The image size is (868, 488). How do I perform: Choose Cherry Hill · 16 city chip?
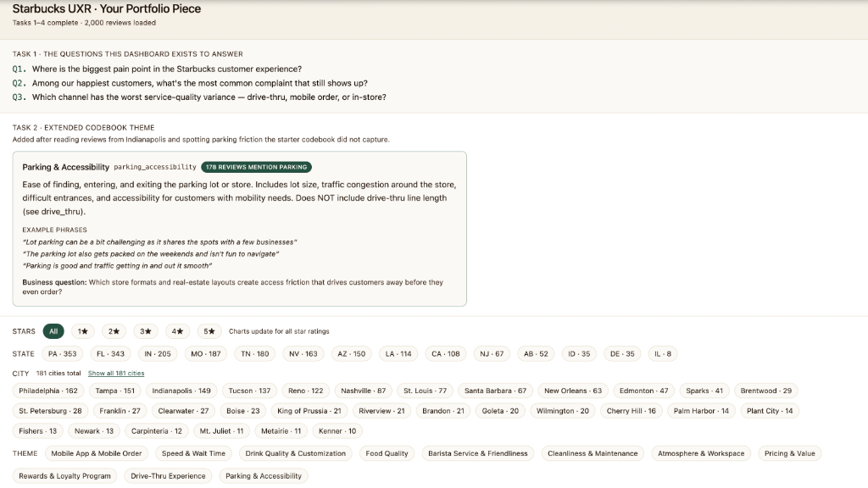point(631,411)
